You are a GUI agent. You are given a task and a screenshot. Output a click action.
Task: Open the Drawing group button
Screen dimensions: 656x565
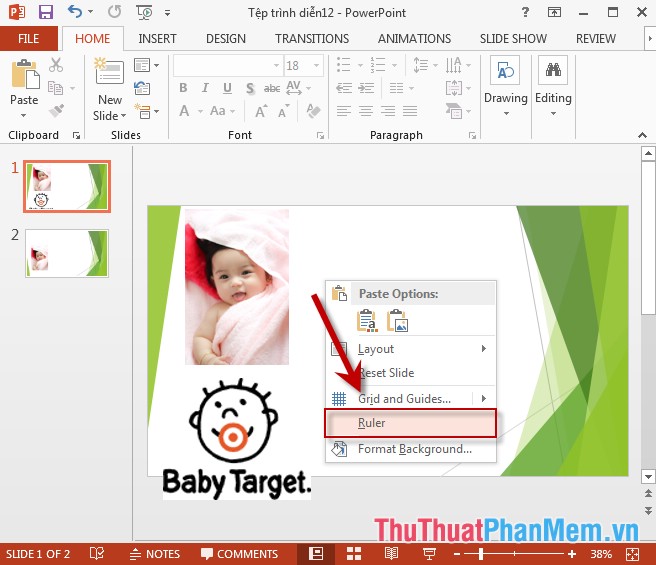click(x=506, y=87)
